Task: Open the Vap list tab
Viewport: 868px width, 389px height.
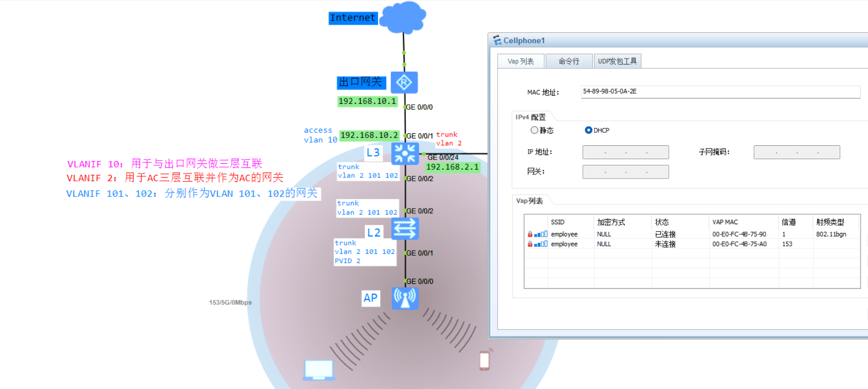Action: [521, 61]
